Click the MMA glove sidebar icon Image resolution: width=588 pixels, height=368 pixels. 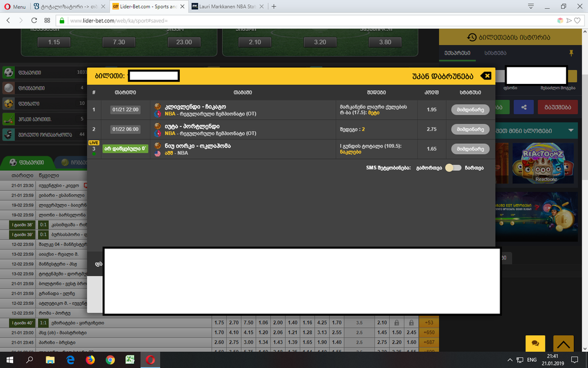[x=9, y=135]
